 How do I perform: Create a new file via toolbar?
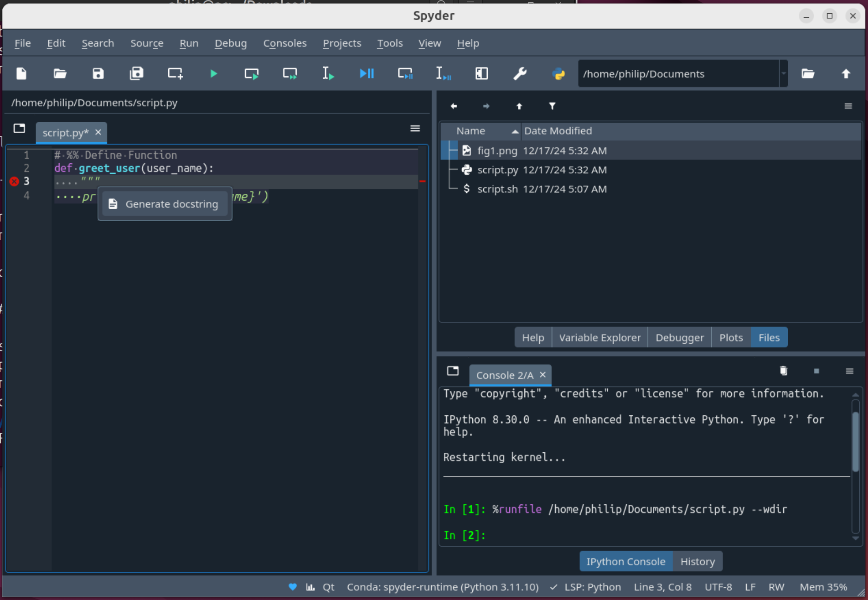click(x=21, y=73)
